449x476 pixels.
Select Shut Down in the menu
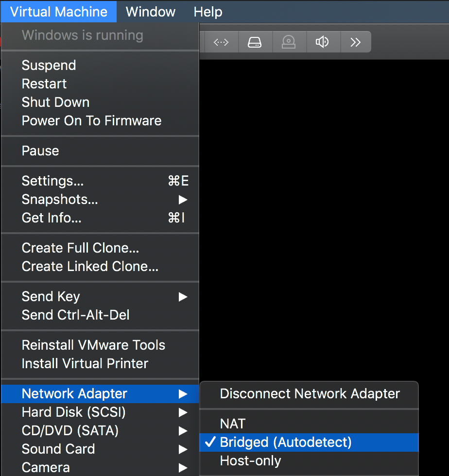[x=100, y=102]
